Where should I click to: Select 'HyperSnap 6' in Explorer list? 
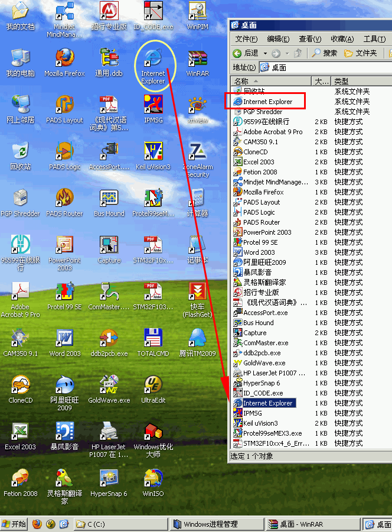[x=261, y=383]
